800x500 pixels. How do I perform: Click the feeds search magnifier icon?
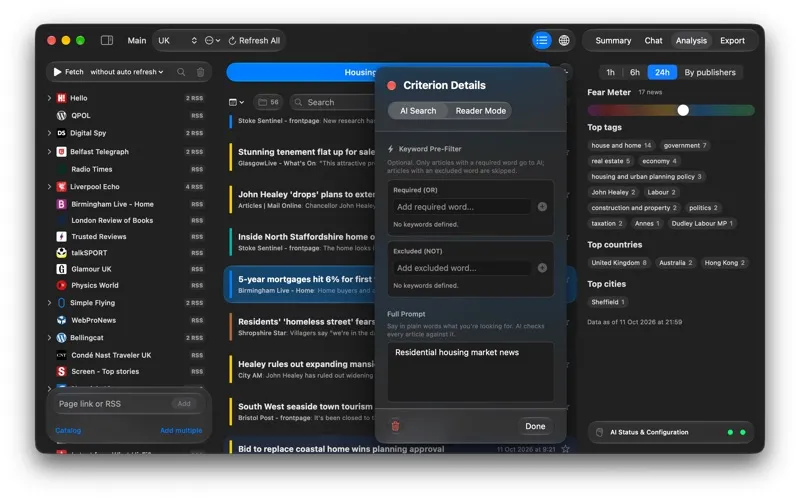point(181,72)
